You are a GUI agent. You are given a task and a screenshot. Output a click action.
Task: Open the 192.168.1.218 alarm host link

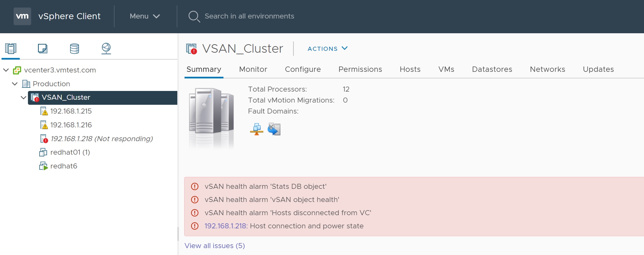point(226,226)
